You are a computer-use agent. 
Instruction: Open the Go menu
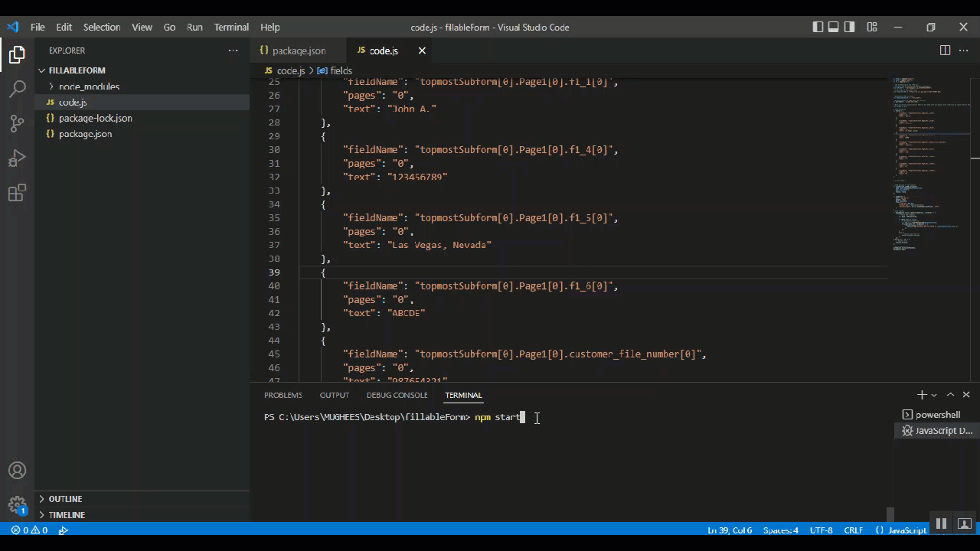pos(169,27)
